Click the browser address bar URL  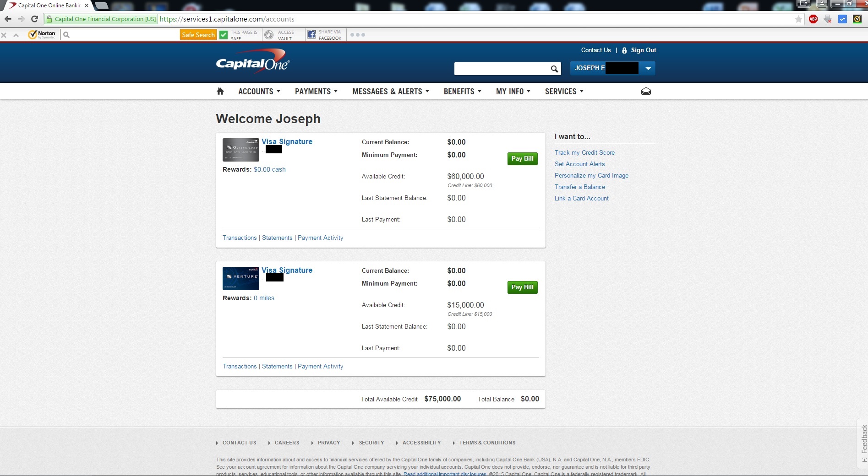coord(227,19)
